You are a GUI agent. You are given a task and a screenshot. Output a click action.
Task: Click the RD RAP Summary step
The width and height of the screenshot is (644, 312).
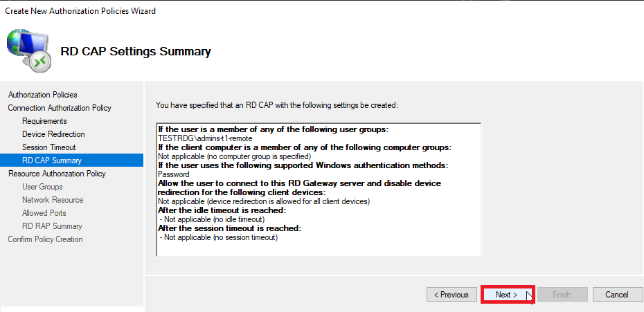(52, 226)
